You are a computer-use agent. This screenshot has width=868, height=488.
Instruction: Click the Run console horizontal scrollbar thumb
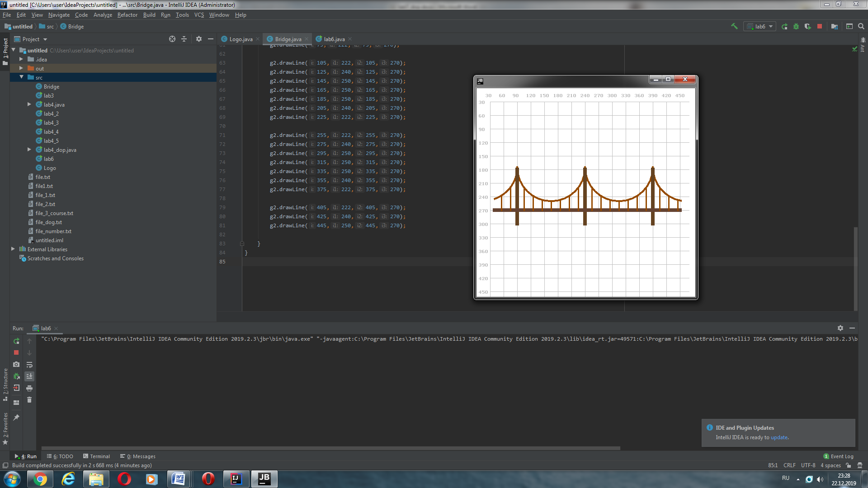pos(330,448)
